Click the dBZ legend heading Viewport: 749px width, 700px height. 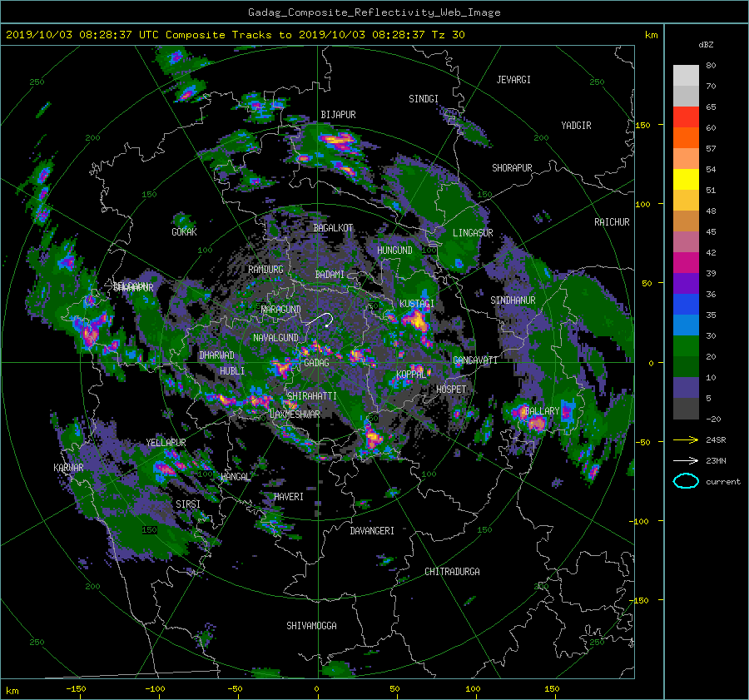click(x=706, y=45)
